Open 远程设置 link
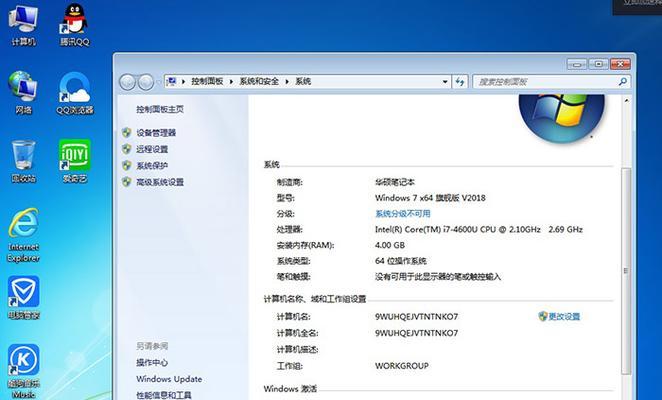 click(x=152, y=149)
